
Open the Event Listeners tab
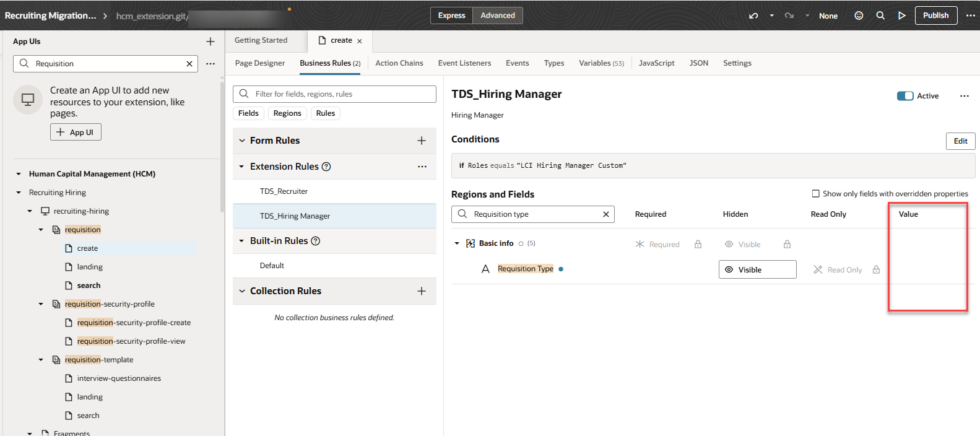464,63
